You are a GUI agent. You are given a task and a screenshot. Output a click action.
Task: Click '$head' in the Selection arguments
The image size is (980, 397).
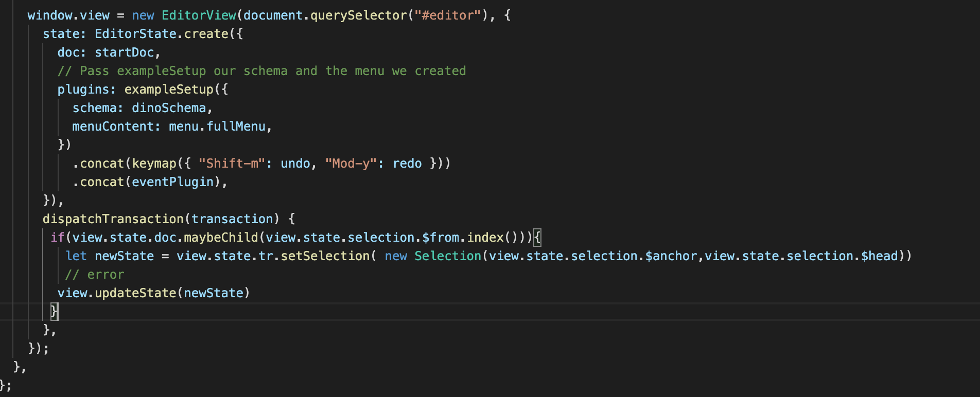(x=880, y=256)
